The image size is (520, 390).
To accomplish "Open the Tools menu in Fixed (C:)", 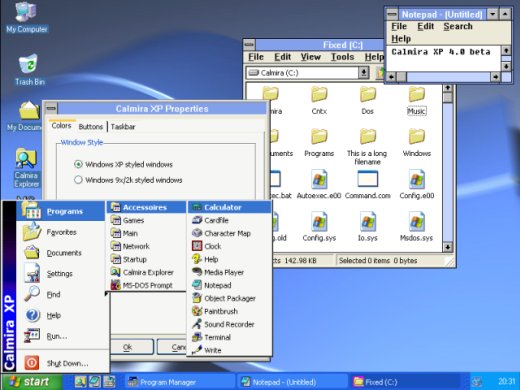I will click(x=342, y=57).
